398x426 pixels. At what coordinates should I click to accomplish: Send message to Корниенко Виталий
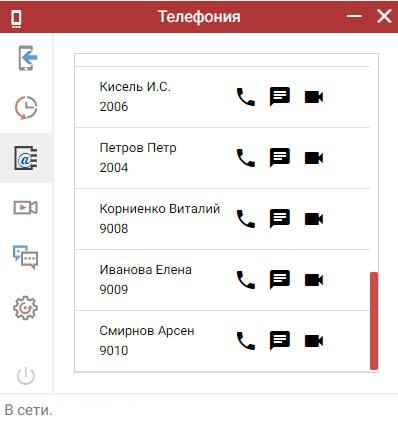280,219
